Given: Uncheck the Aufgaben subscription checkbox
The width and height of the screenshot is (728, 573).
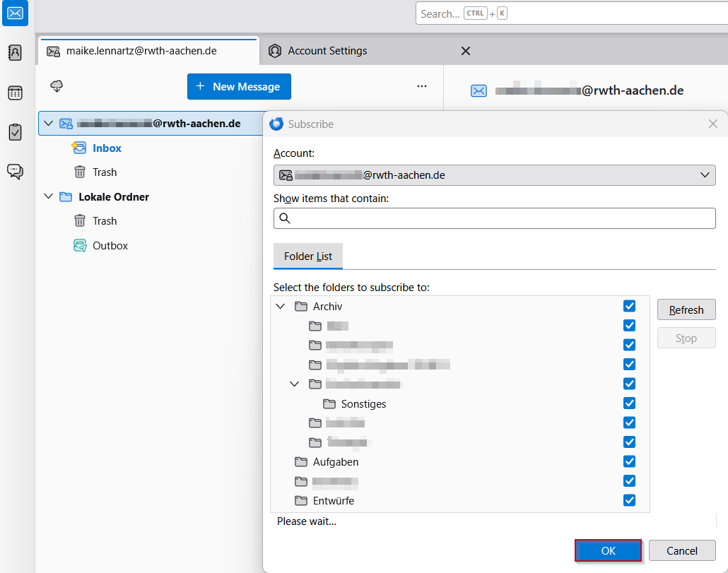Looking at the screenshot, I should (x=629, y=461).
